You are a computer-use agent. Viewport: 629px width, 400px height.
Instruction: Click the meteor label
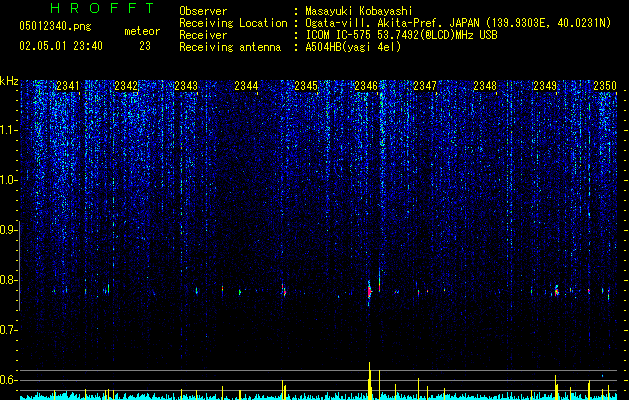(142, 31)
